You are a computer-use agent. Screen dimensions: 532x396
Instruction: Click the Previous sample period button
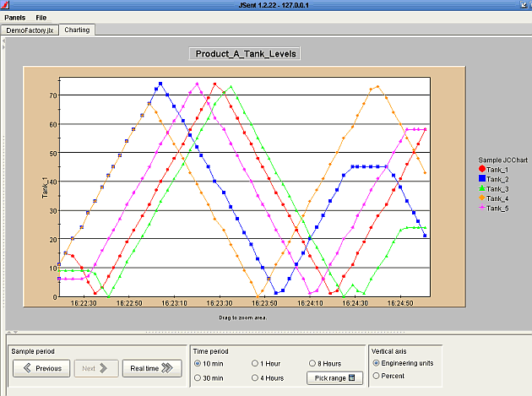click(x=41, y=368)
